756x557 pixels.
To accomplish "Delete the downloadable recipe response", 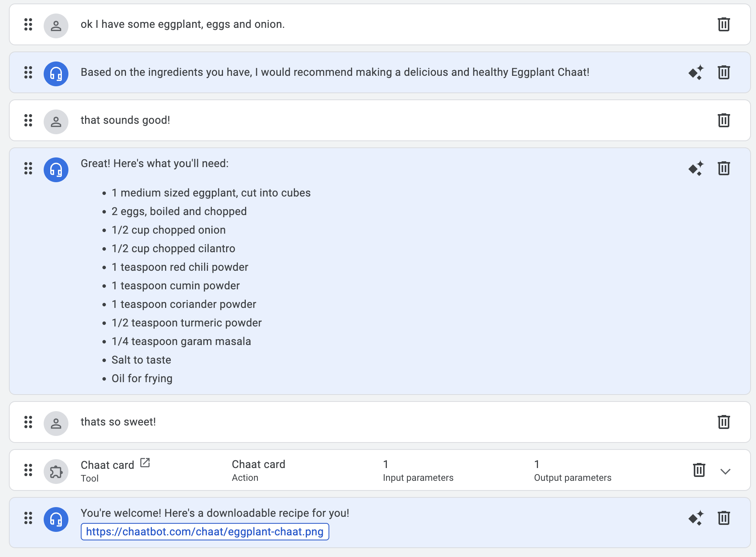I will point(724,518).
